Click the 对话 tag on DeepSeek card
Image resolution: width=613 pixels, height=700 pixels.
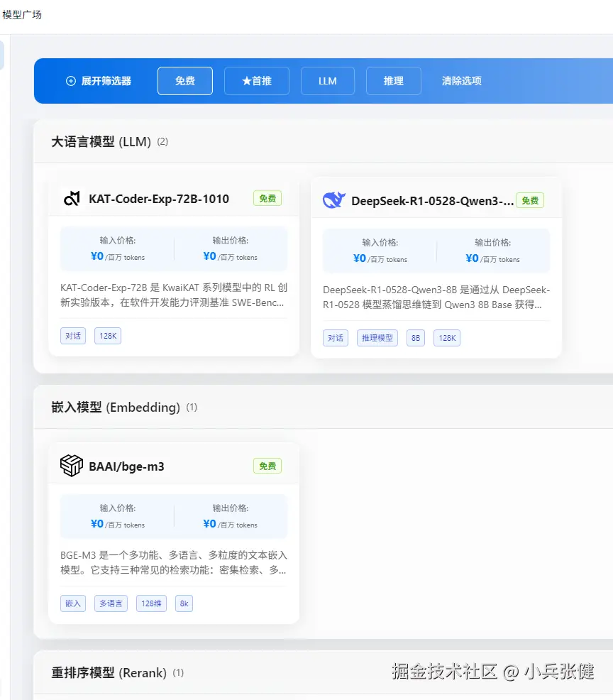coord(336,338)
